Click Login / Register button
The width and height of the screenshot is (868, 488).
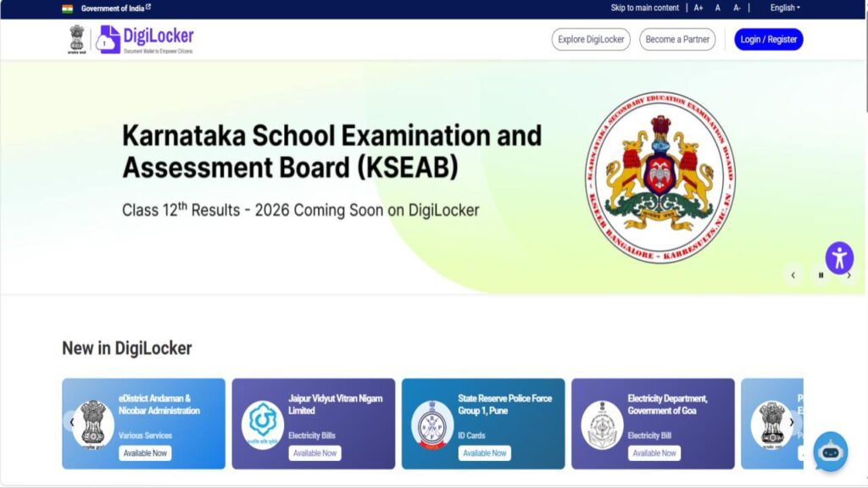coord(768,40)
